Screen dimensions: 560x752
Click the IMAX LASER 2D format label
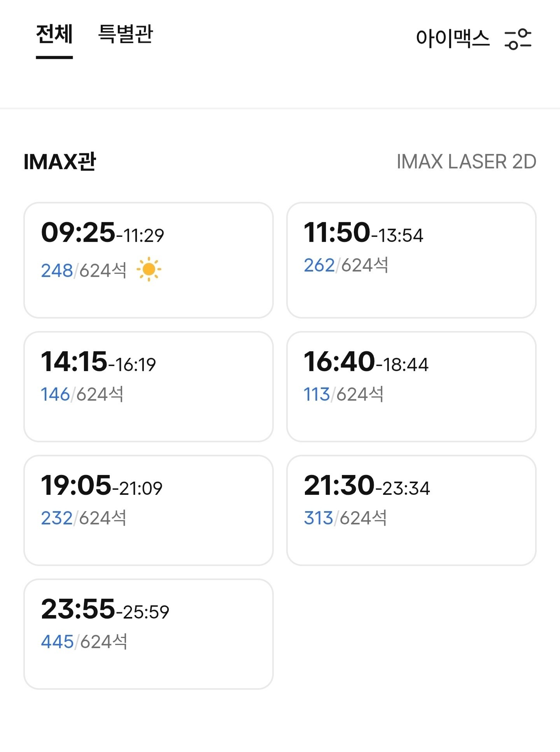[466, 162]
